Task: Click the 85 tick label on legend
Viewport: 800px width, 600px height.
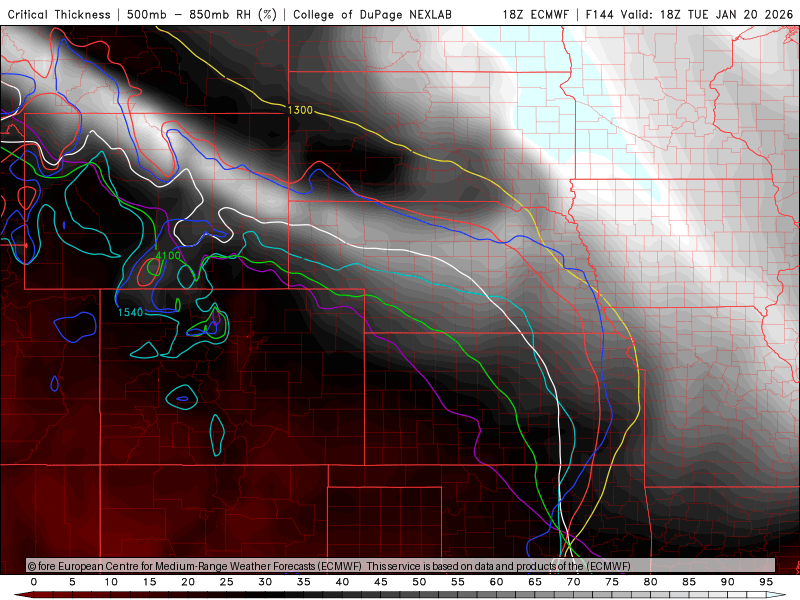Action: [689, 582]
